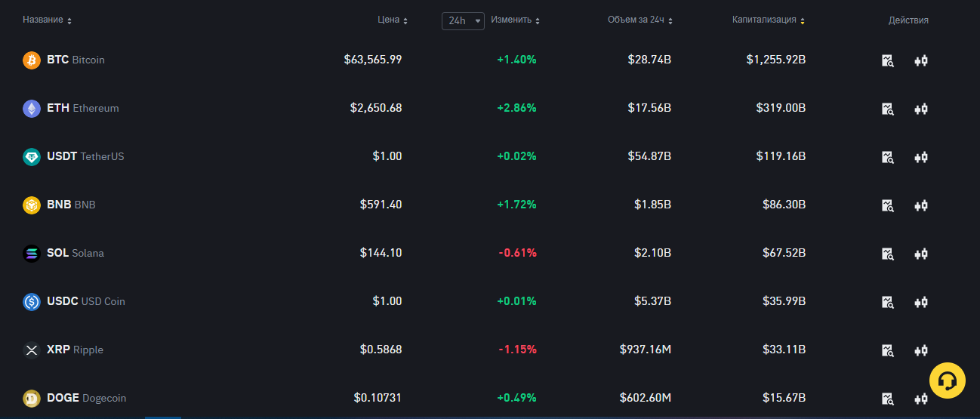Click the price $0.5868
Viewport: 980px width, 419px height.
point(381,350)
